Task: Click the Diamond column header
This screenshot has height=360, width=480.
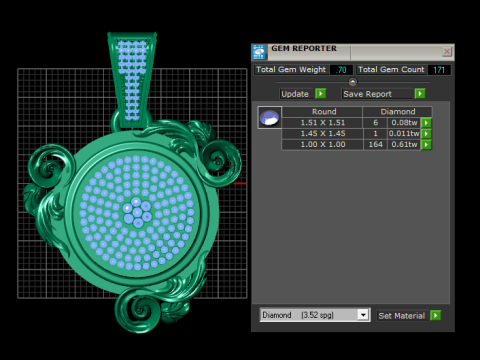Action: (398, 112)
